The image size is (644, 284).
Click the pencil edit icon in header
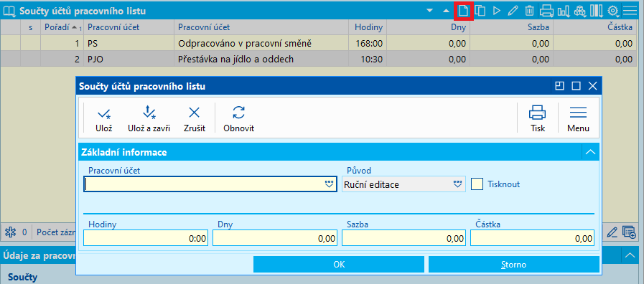coord(513,11)
